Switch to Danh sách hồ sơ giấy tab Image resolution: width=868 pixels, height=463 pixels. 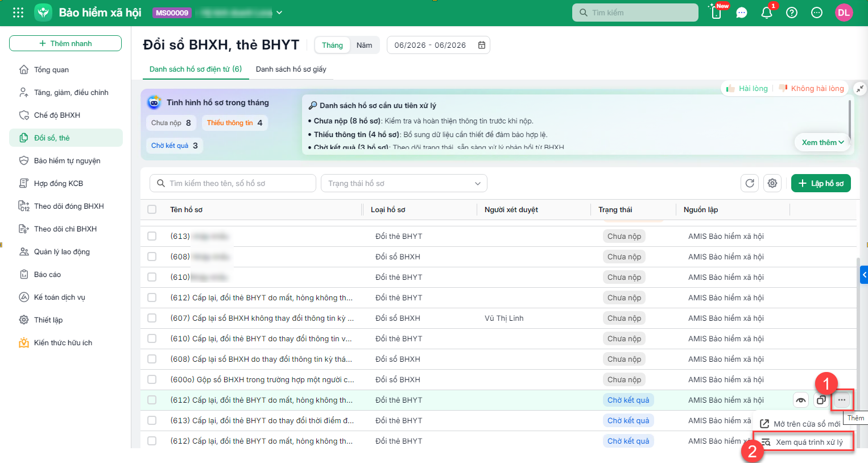[x=291, y=69]
